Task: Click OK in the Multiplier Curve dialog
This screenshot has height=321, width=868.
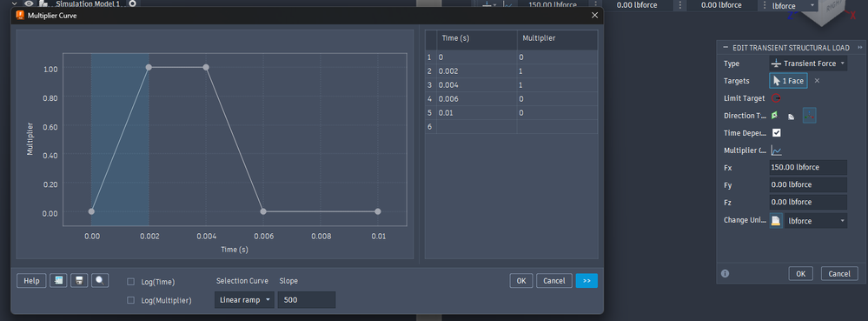Action: tap(521, 280)
